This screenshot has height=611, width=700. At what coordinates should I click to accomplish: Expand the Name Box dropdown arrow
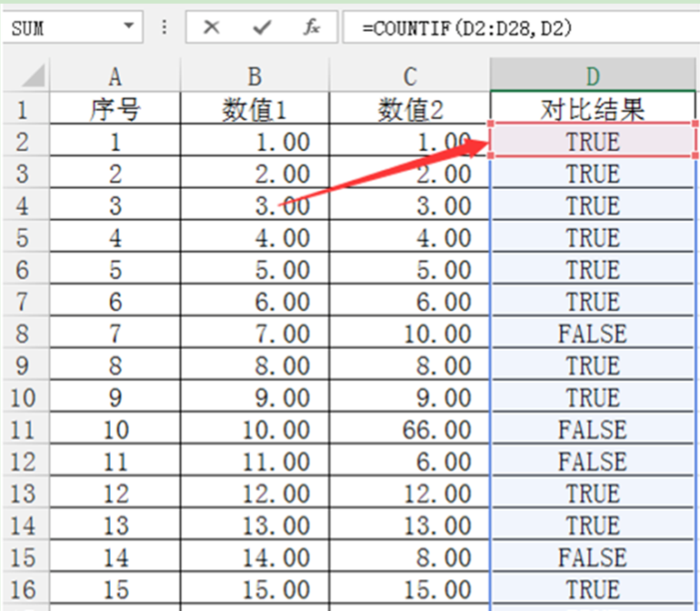[126, 27]
